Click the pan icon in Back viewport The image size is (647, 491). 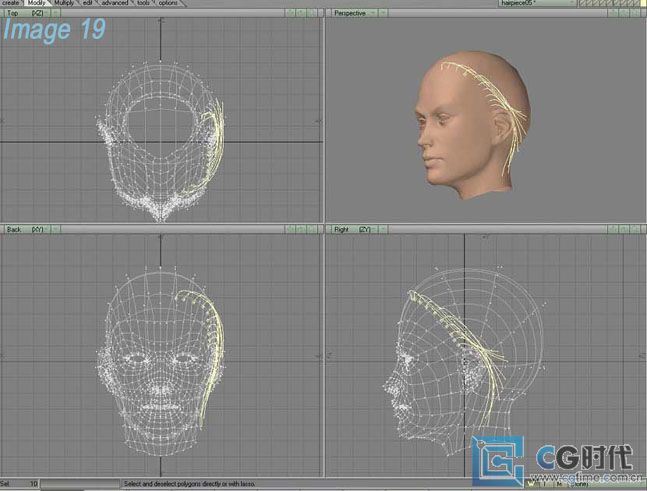point(291,229)
